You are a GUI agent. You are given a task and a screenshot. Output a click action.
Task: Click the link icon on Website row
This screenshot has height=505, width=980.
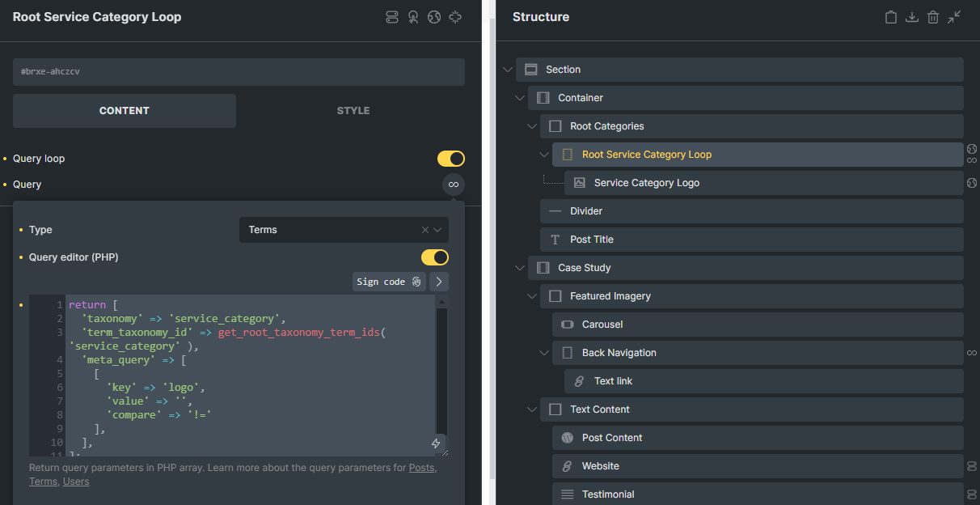pyautogui.click(x=567, y=466)
